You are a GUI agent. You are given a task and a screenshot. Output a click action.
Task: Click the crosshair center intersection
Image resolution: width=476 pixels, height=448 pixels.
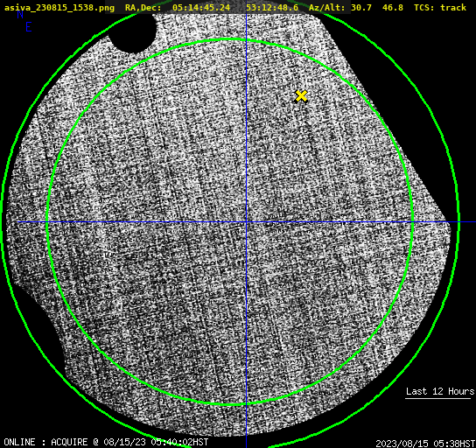click(x=246, y=222)
